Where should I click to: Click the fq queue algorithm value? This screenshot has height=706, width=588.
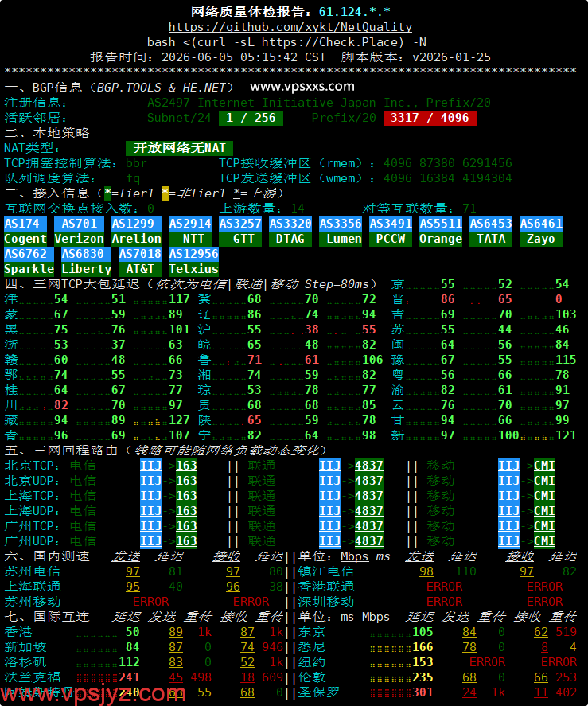pos(133,178)
